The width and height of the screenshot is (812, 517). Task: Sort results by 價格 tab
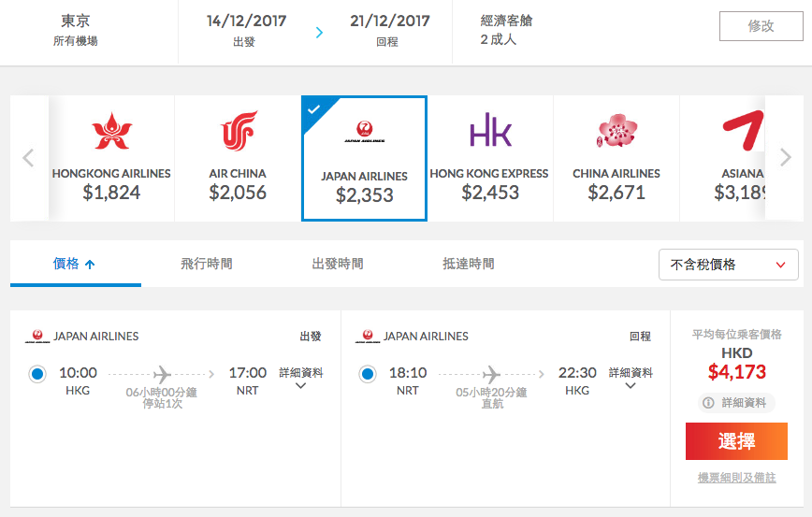pyautogui.click(x=76, y=264)
